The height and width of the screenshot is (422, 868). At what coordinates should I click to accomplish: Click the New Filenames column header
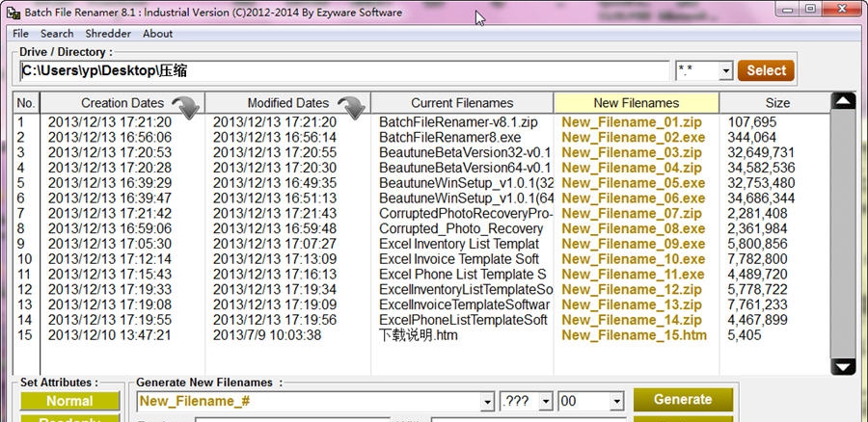point(637,103)
